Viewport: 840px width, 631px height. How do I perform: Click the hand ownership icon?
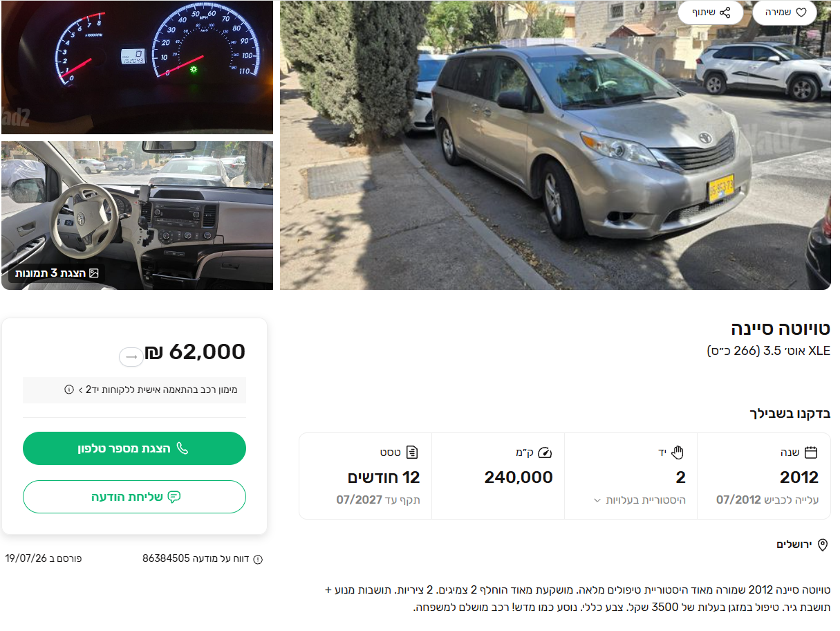tap(678, 452)
